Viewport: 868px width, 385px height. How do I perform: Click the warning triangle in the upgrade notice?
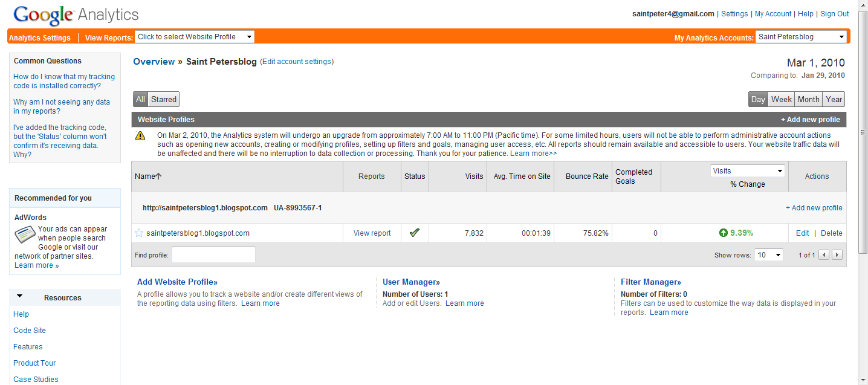(140, 136)
